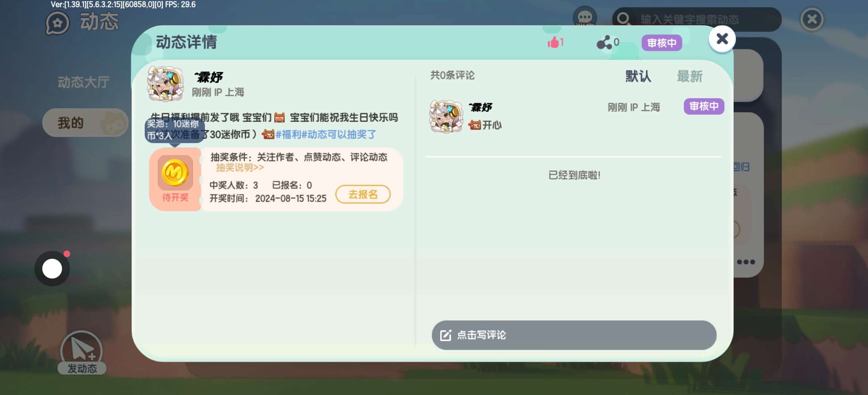Like the post with thumbs-up icon
This screenshot has height=395, width=868.
[553, 42]
